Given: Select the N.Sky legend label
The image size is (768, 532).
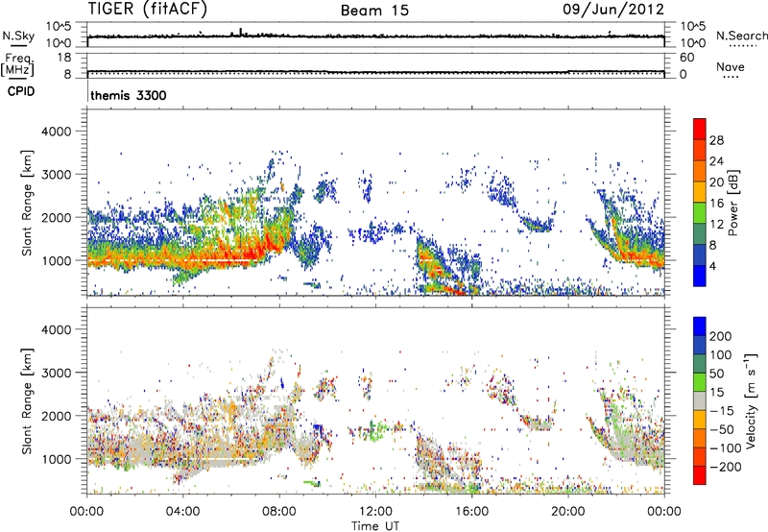Looking at the screenshot, I should click(18, 36).
